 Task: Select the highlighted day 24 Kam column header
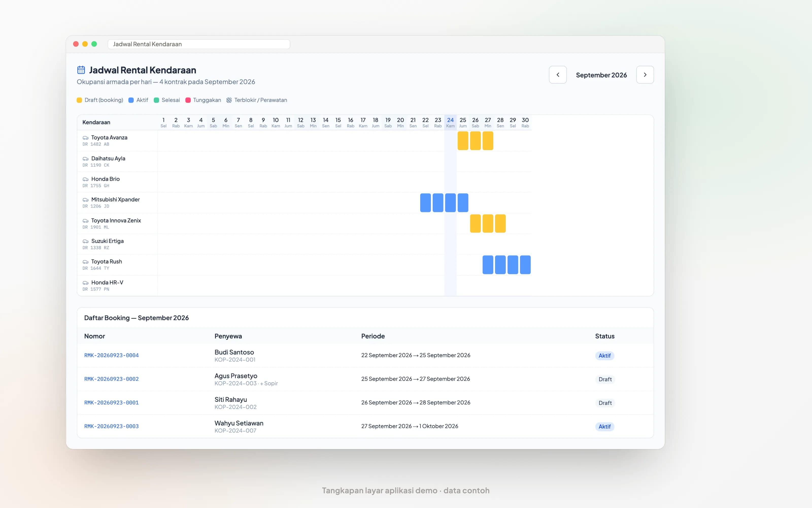point(450,122)
